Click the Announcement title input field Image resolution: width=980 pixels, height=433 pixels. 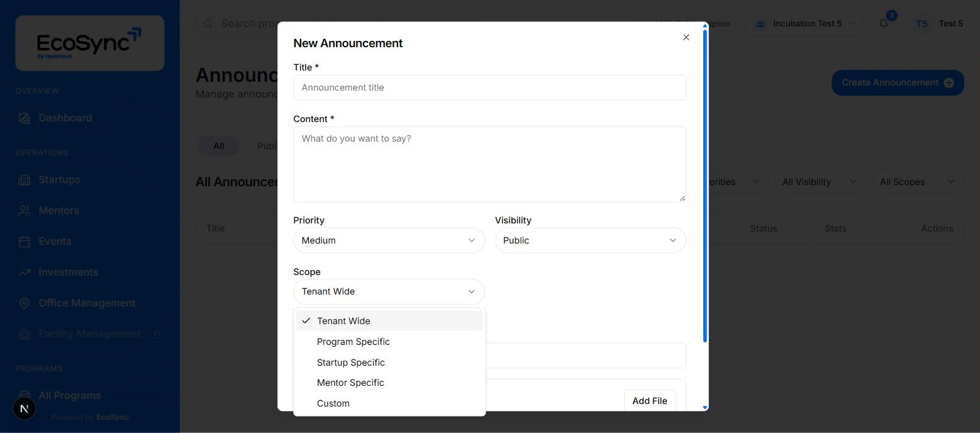pos(489,87)
